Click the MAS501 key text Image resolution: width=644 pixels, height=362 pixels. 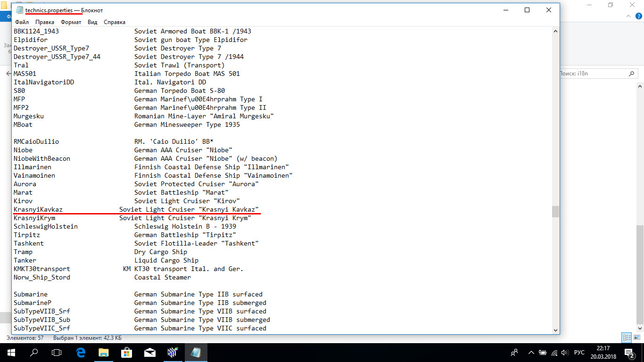25,74
